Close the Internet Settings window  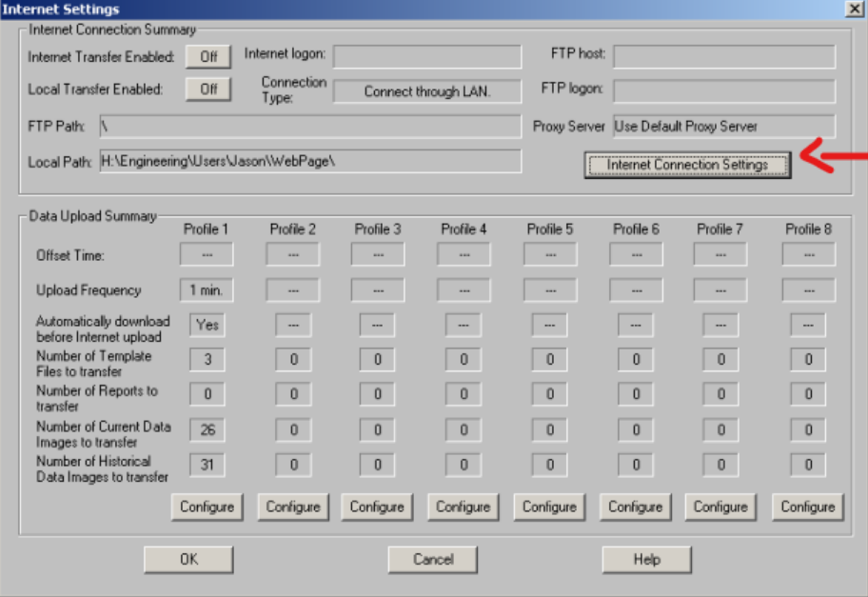(854, 9)
